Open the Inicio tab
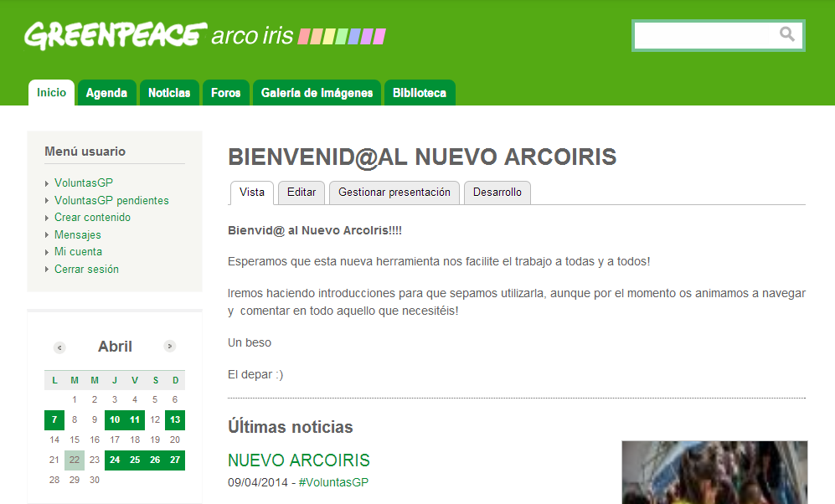This screenshot has width=835, height=504. [52, 93]
